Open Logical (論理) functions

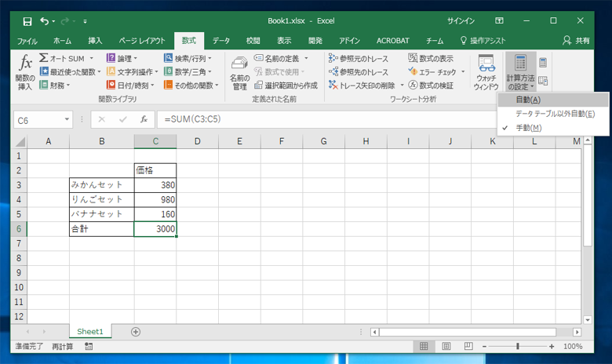point(122,58)
